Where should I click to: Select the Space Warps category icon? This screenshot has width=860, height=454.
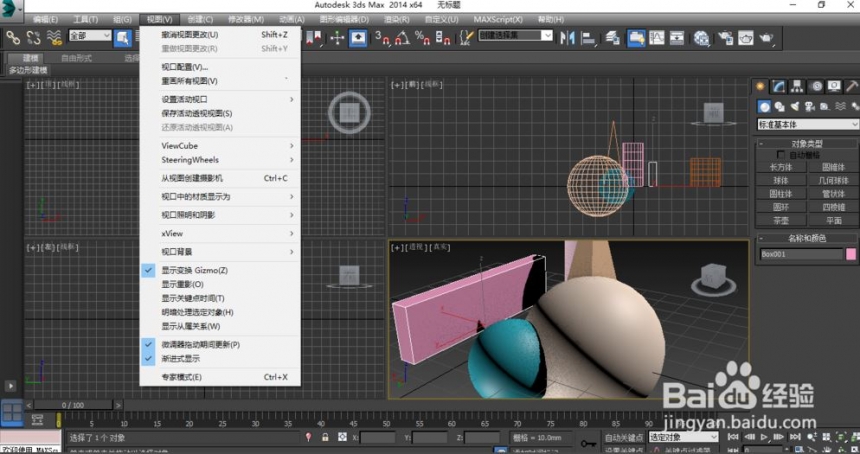tap(840, 106)
